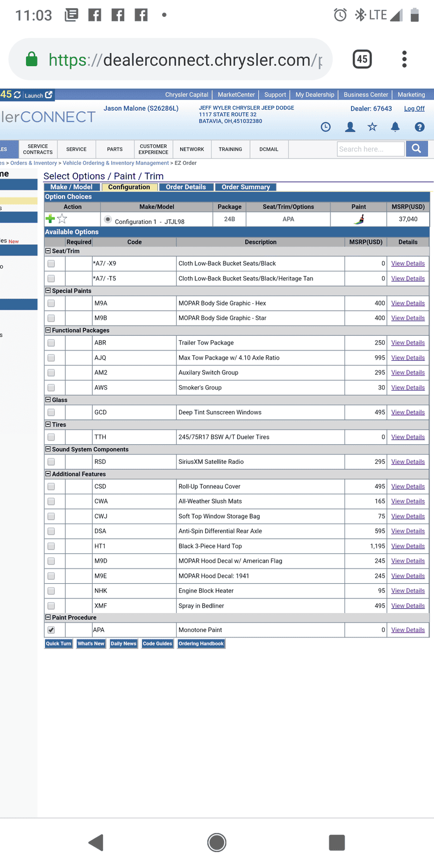Open browser tab switcher showing 45

tap(362, 59)
